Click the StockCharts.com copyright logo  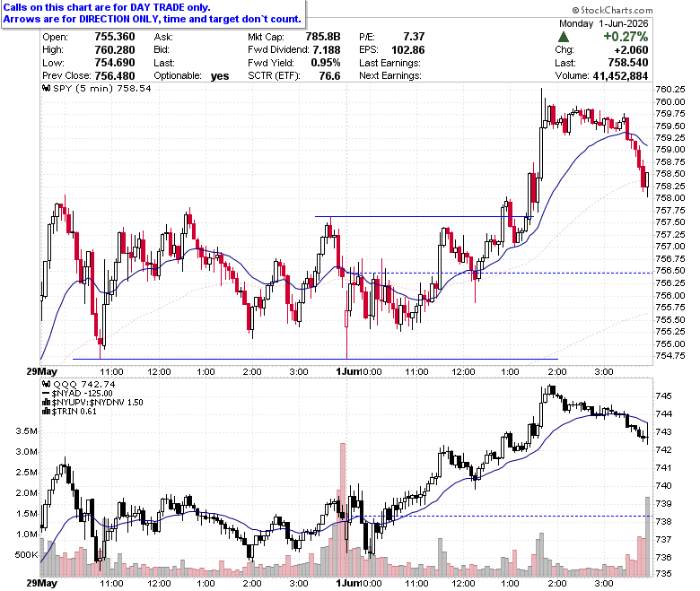tap(612, 10)
